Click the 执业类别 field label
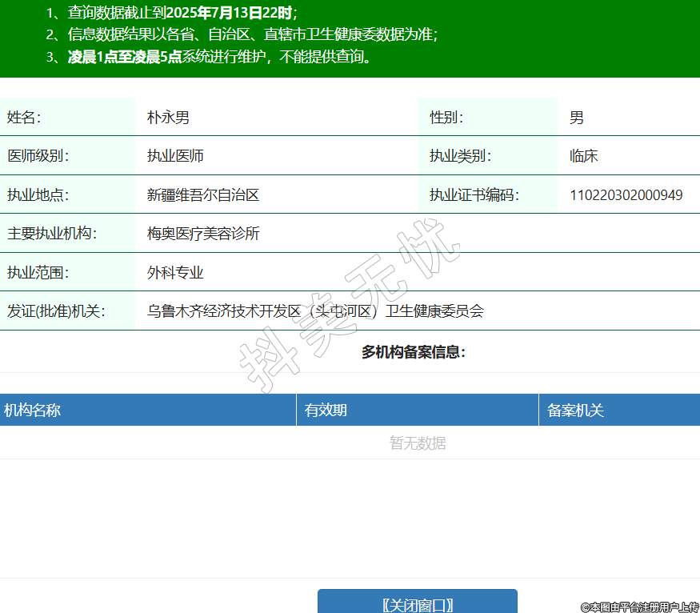Screen dimensions: 700x613 [460, 156]
